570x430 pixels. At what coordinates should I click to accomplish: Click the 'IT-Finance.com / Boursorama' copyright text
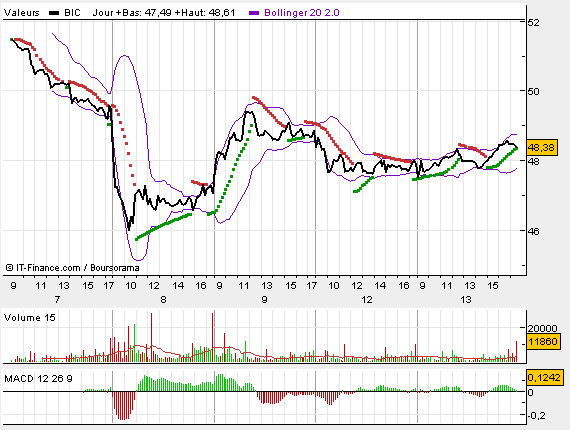point(72,268)
